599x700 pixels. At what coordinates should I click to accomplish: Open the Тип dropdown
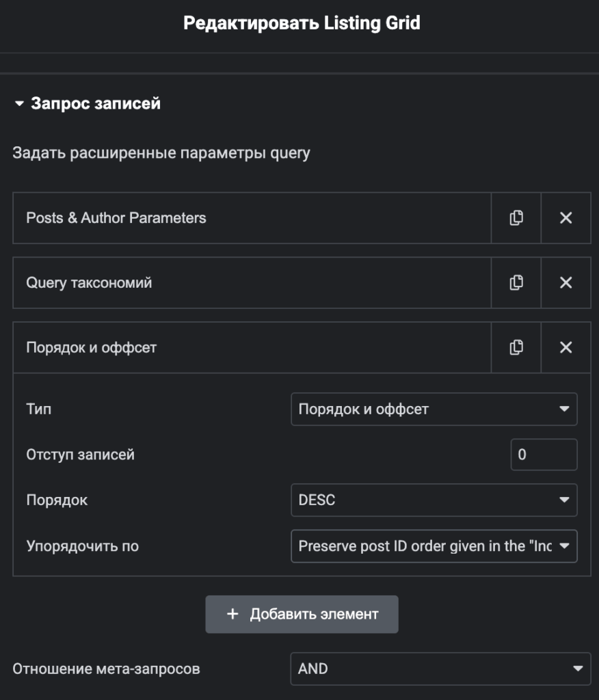pos(434,409)
